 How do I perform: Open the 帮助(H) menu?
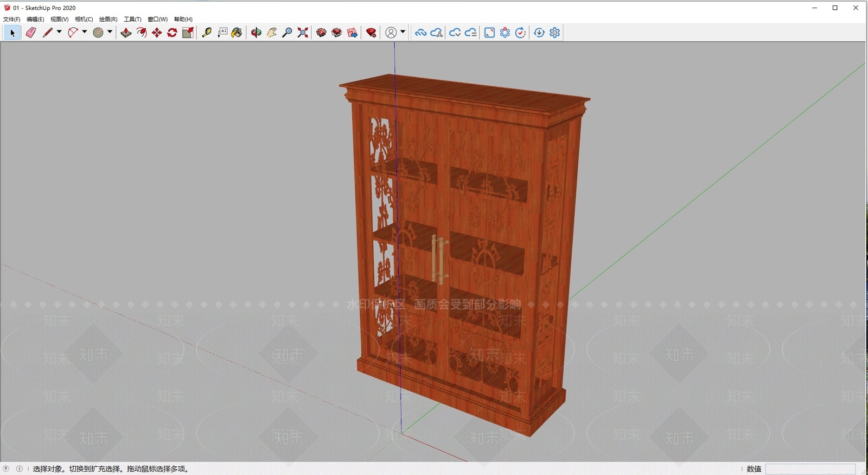pos(183,19)
